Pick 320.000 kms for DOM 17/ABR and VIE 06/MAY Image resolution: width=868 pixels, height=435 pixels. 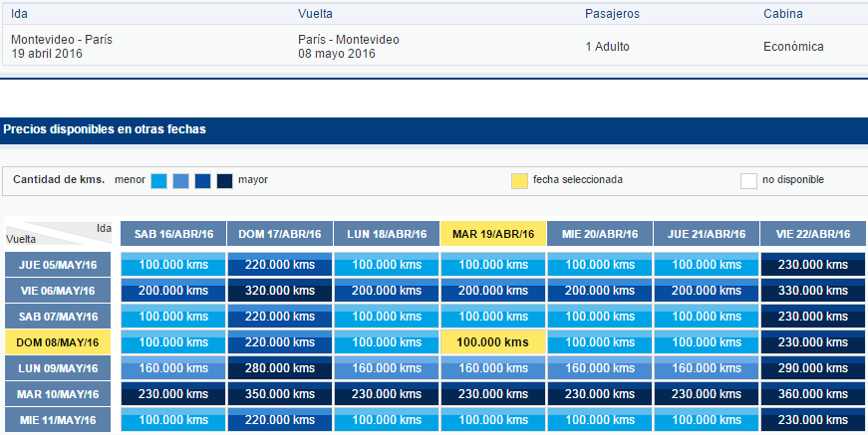pyautogui.click(x=280, y=291)
